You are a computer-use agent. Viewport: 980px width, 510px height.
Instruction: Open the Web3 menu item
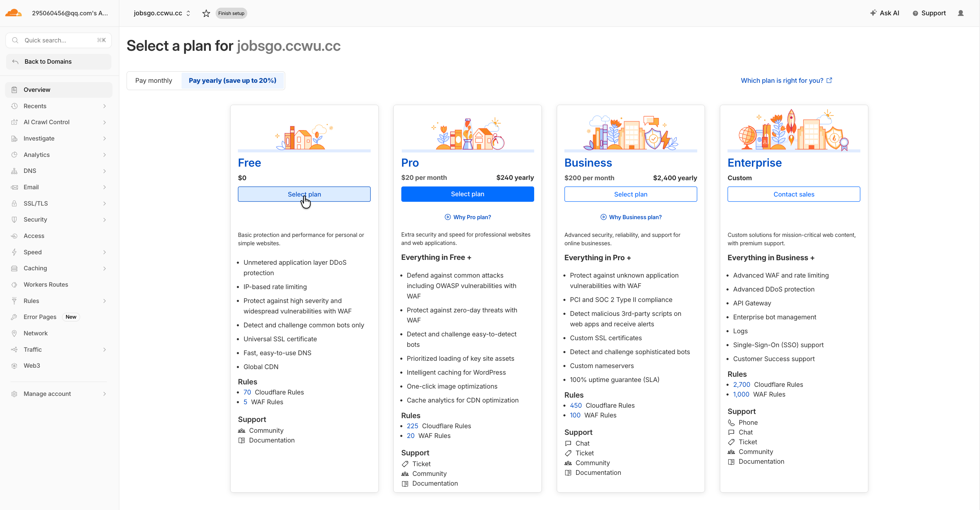(59, 366)
